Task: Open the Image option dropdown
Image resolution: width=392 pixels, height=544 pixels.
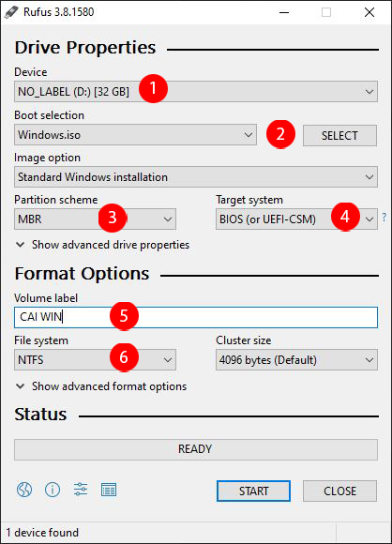Action: click(x=196, y=177)
